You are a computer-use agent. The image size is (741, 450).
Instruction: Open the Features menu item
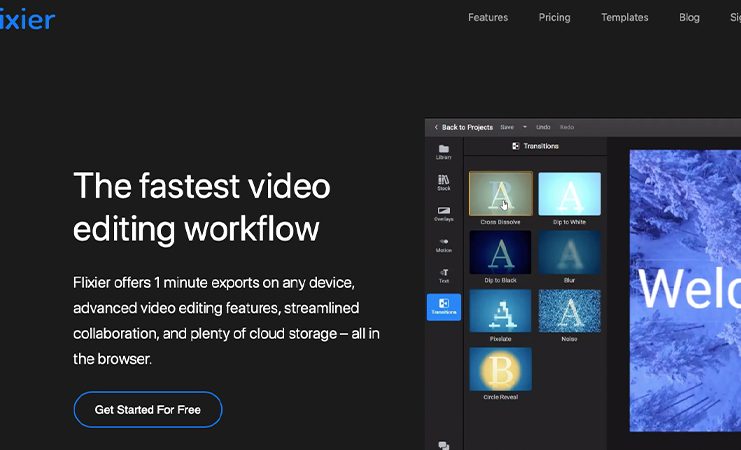tap(488, 17)
